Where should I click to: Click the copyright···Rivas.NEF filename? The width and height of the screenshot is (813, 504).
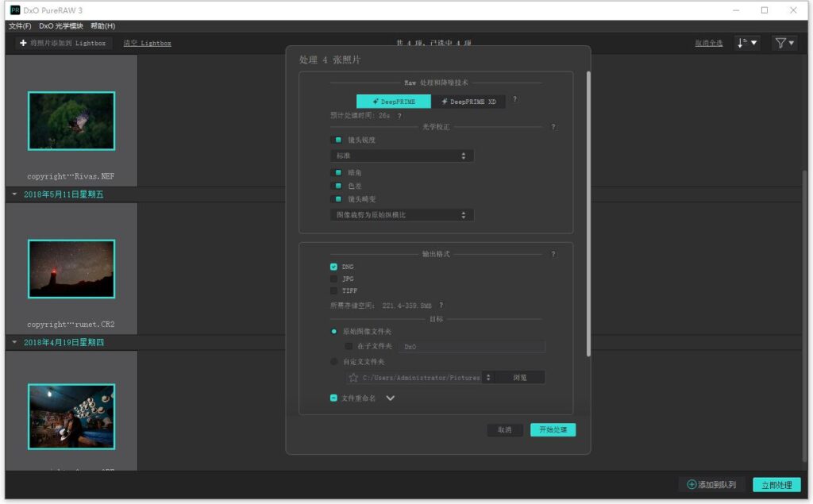(x=71, y=176)
